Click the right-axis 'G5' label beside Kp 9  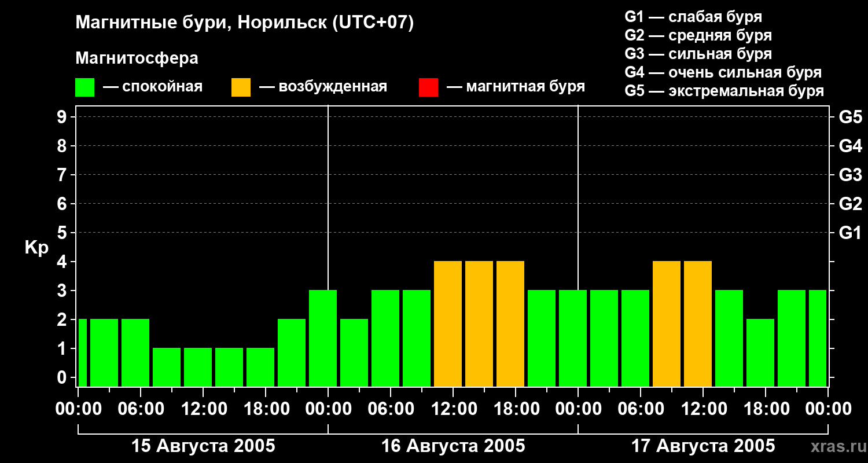pos(850,117)
